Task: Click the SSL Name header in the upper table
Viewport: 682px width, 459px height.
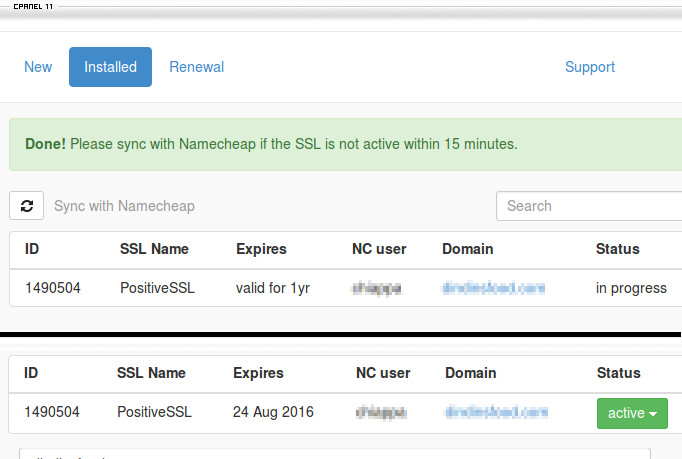Action: click(x=154, y=249)
